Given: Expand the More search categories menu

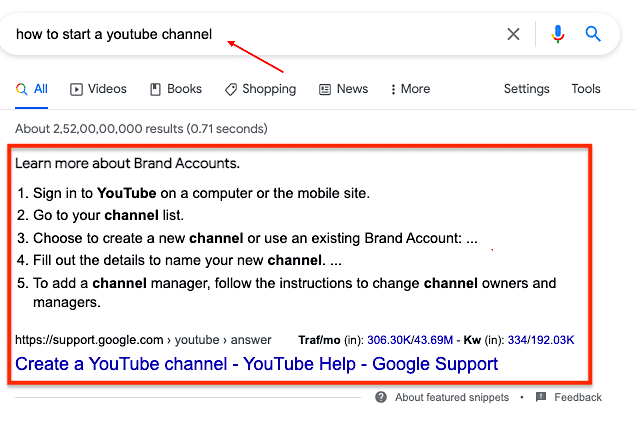Looking at the screenshot, I should tap(410, 89).
